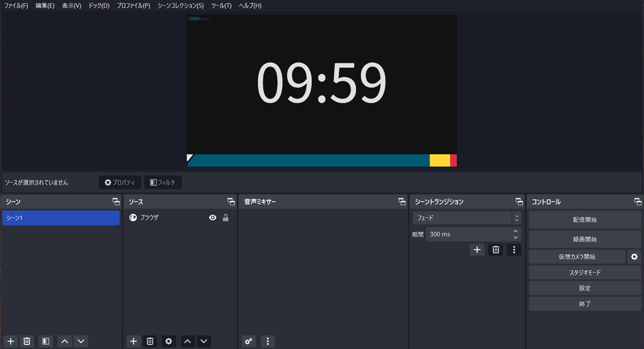Open source properties gear in Sources panel

click(168, 341)
